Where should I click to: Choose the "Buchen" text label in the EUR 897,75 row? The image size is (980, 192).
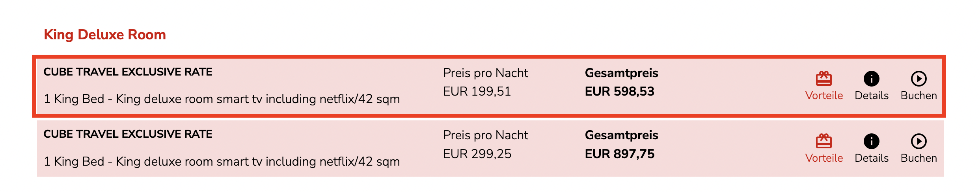click(919, 158)
